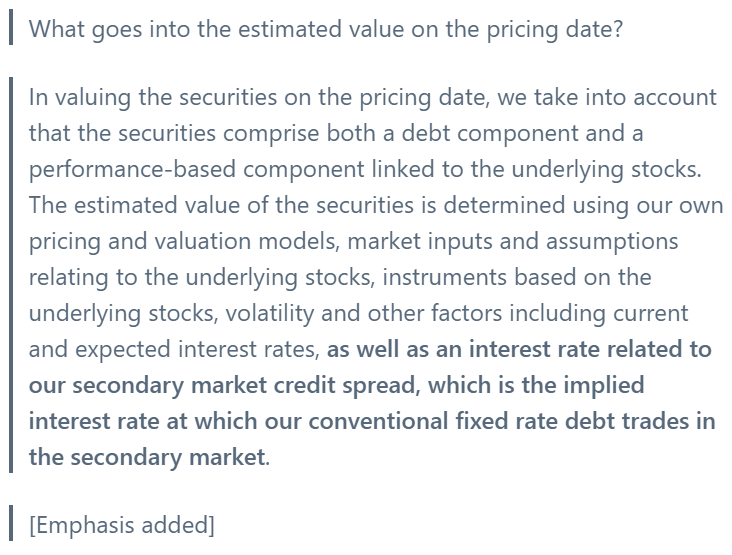Click the phrase 'pricing and valuation models'
The image size is (732, 555).
click(184, 242)
